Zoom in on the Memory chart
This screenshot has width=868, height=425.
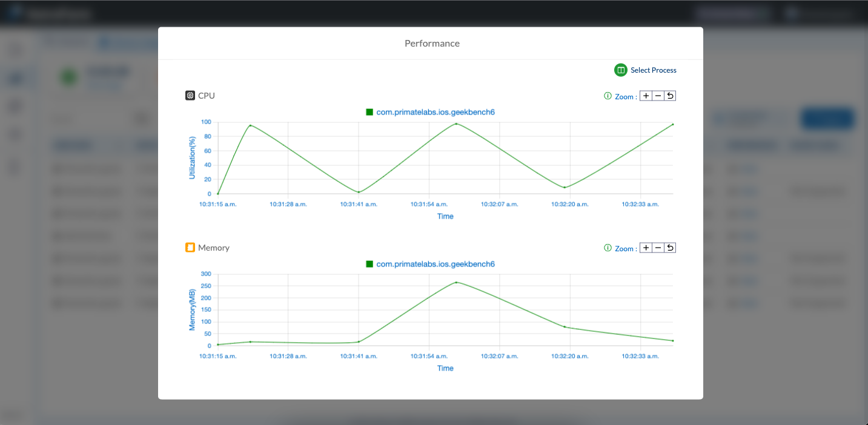point(646,248)
